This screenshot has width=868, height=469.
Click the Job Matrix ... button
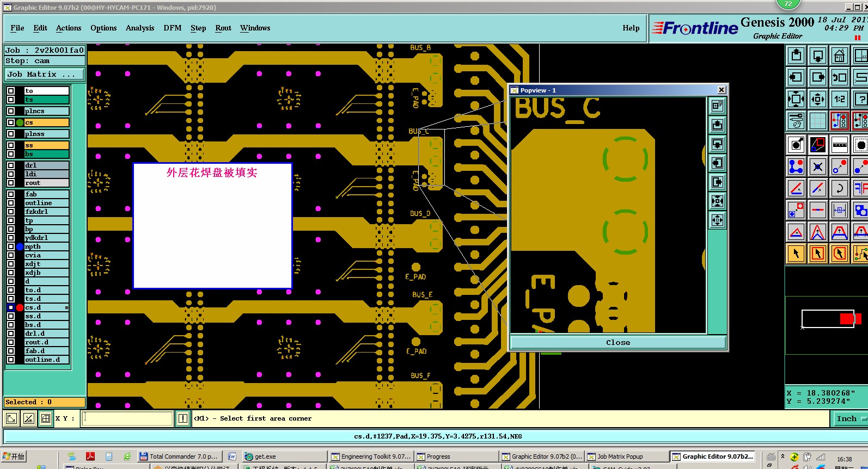tap(45, 75)
